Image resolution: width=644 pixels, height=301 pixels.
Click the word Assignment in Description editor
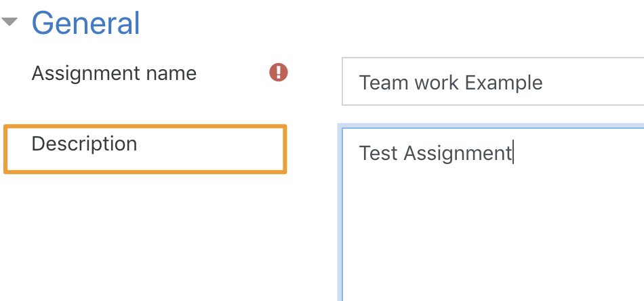click(458, 154)
